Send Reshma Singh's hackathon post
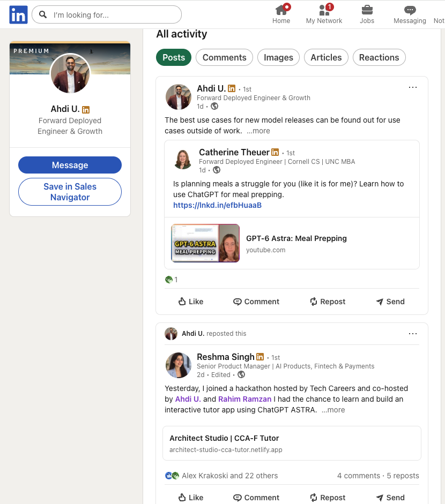This screenshot has width=445, height=504. 390,498
